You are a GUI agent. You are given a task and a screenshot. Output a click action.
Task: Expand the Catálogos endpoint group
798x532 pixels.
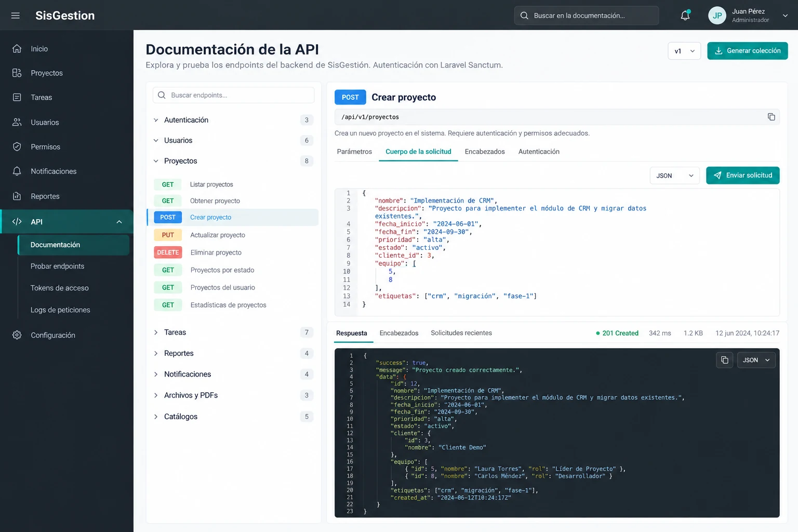coord(156,417)
